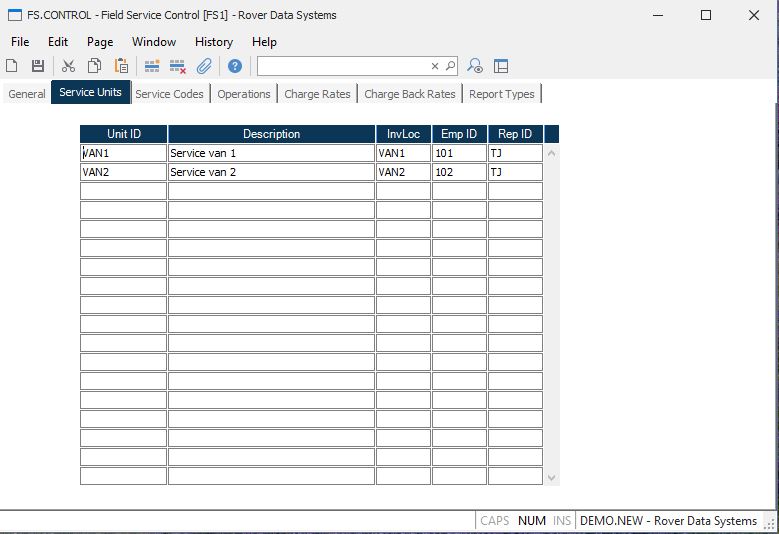Click the Insert row icon
Viewport: 779px width, 534px height.
(152, 66)
